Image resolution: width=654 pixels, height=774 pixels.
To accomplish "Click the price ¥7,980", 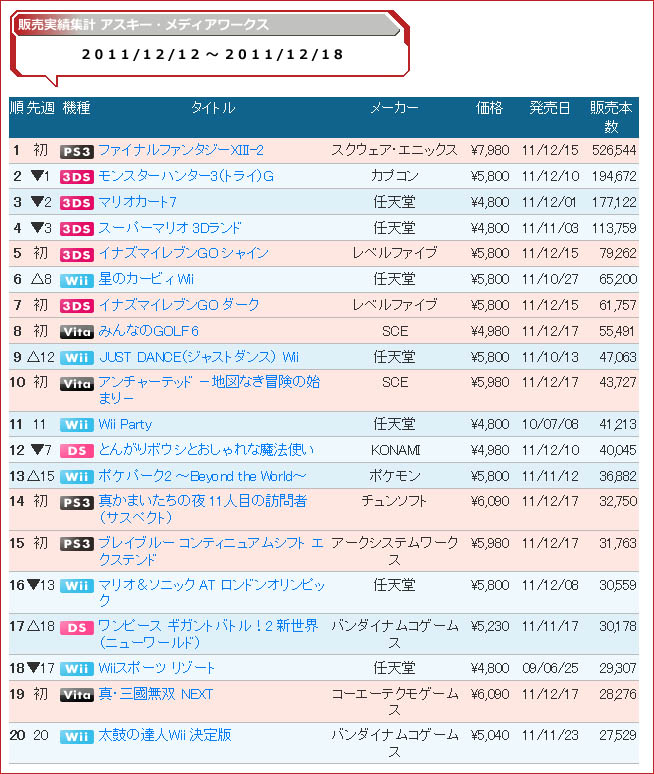I will pos(489,150).
